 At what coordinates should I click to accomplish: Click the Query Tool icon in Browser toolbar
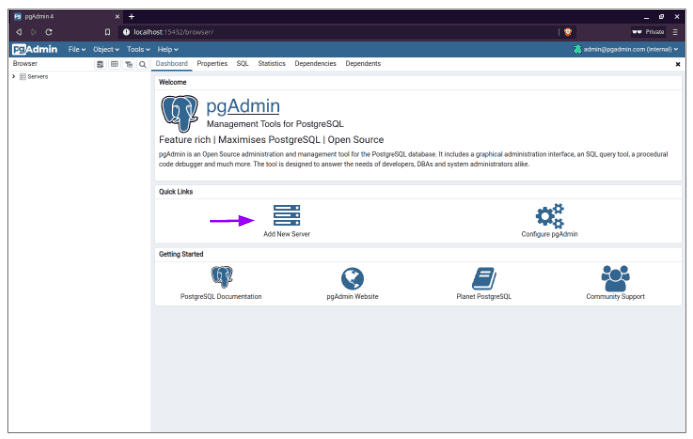100,65
